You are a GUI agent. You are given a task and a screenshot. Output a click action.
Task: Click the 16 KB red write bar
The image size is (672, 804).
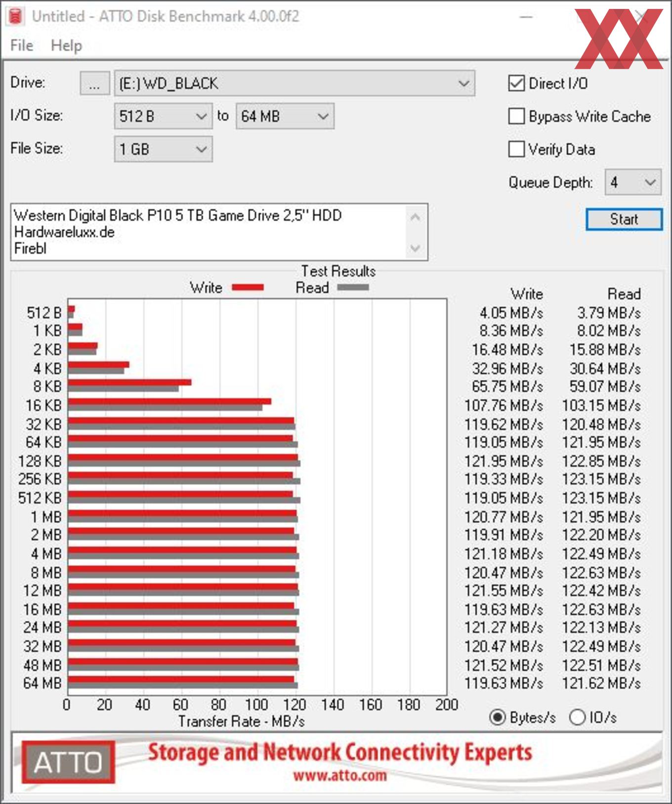pyautogui.click(x=169, y=402)
